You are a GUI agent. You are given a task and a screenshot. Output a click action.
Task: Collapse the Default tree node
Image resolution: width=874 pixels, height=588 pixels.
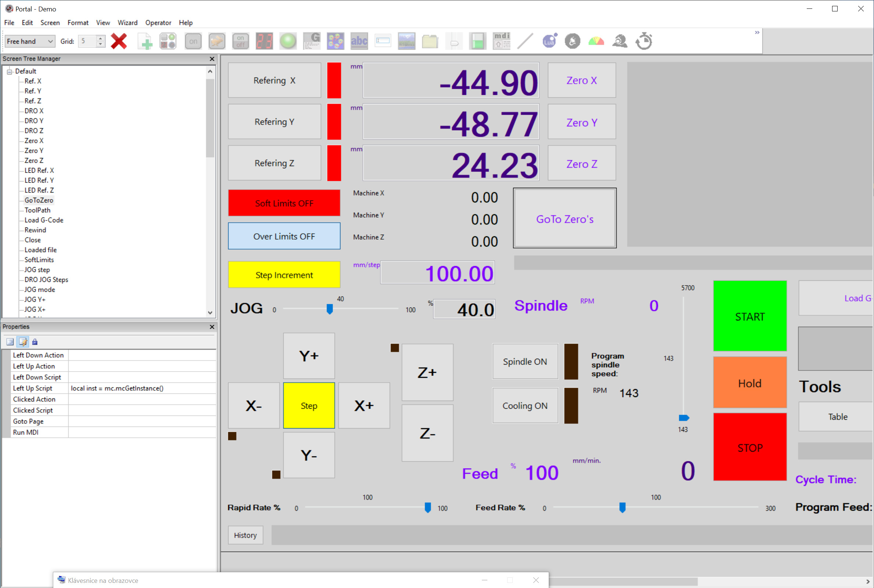pos(10,71)
